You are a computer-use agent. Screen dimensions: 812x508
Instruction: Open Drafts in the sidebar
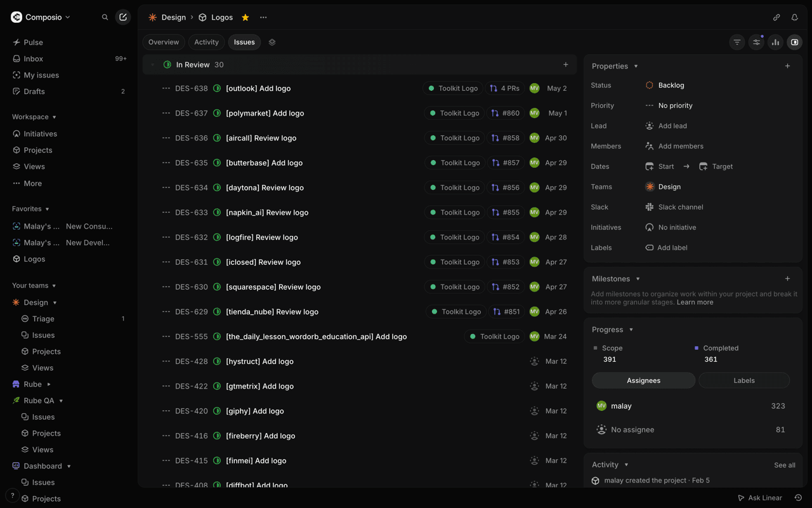click(x=69, y=91)
